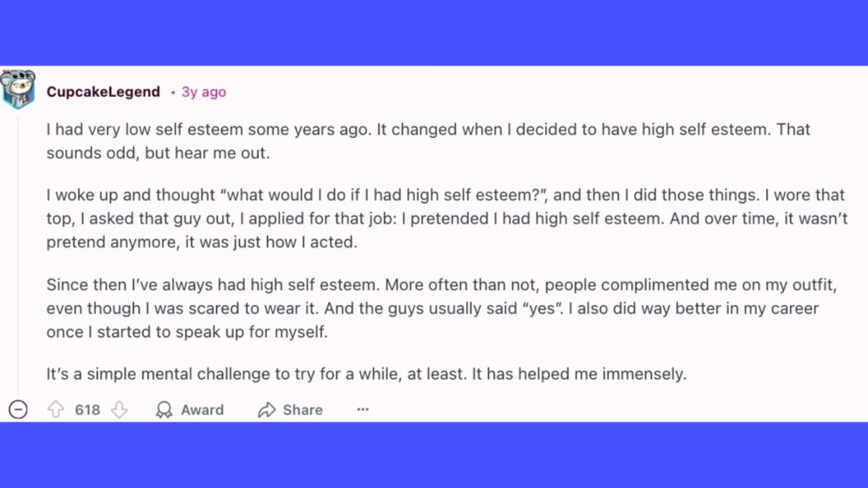The height and width of the screenshot is (488, 868).
Task: Click the dot separator before the timestamp
Action: tap(173, 91)
